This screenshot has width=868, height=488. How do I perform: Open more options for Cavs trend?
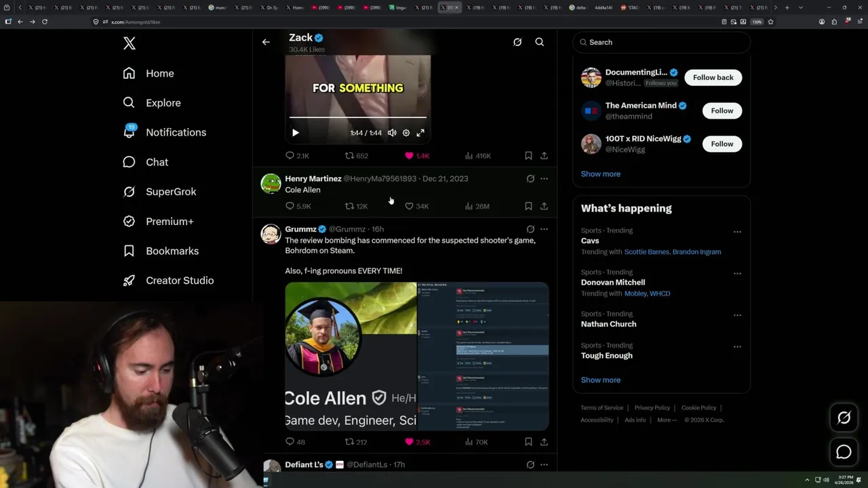(x=737, y=231)
